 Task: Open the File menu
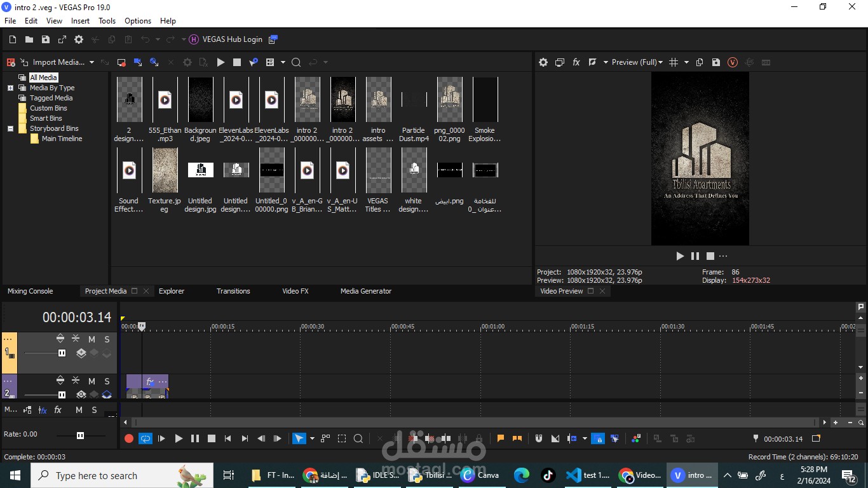pyautogui.click(x=10, y=21)
